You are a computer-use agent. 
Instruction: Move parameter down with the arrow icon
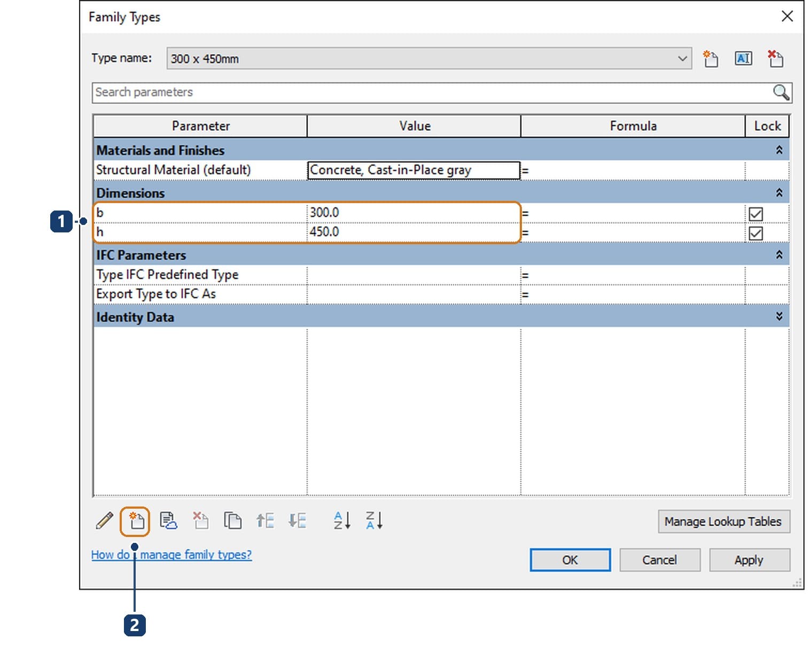point(297,520)
